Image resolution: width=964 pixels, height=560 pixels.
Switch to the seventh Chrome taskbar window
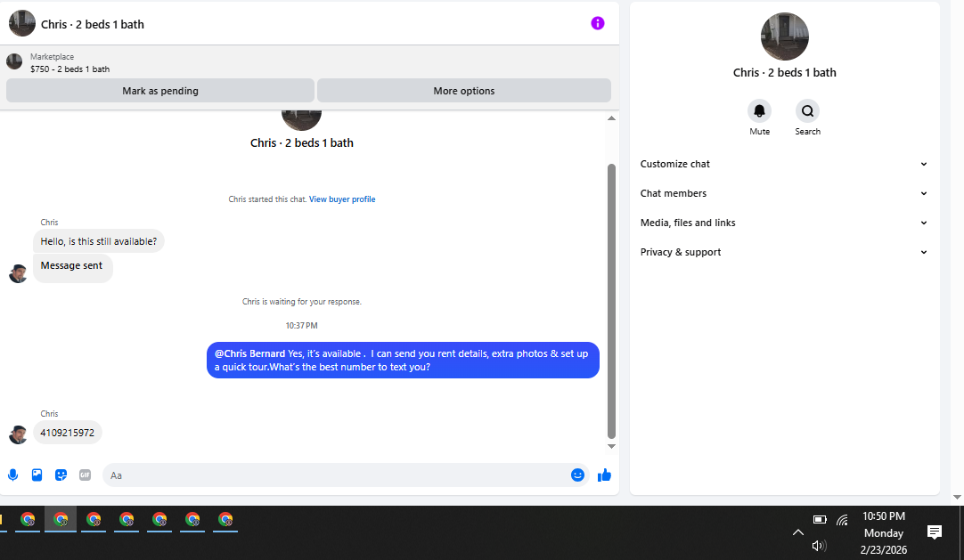tap(225, 520)
